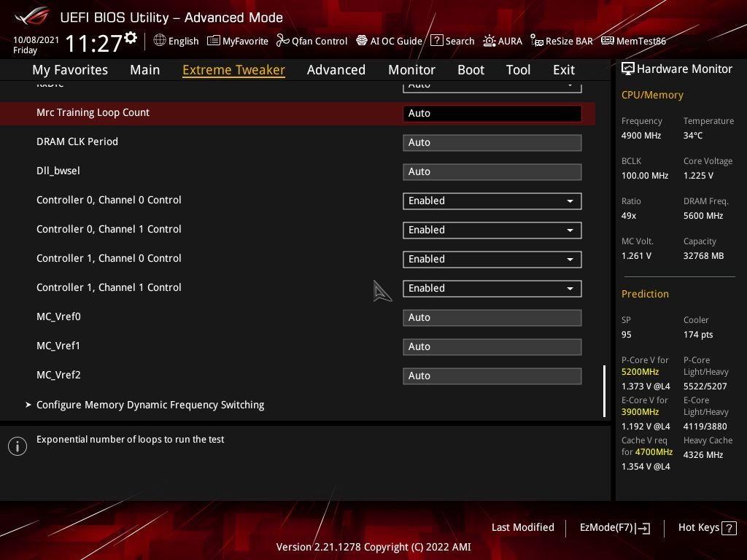Select DRAM CLK Period label
The height and width of the screenshot is (560, 747).
[77, 141]
